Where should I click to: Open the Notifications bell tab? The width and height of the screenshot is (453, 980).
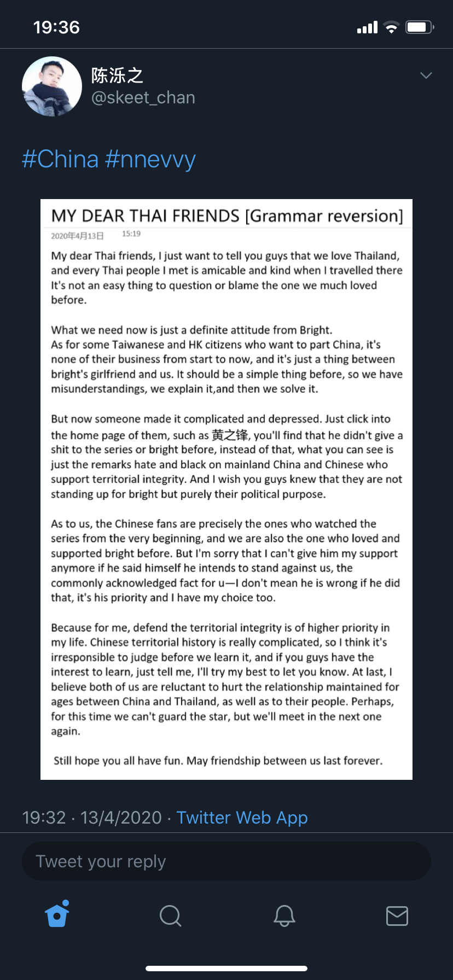(x=284, y=915)
